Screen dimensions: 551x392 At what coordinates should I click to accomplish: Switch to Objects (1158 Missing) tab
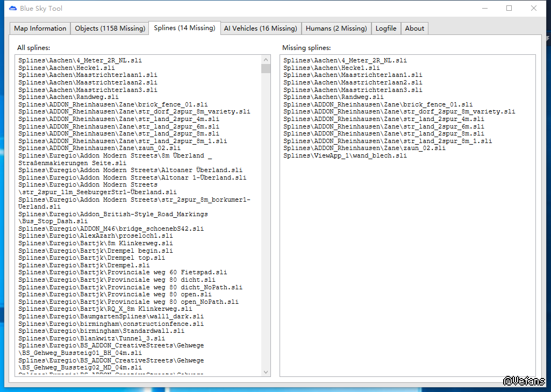110,28
